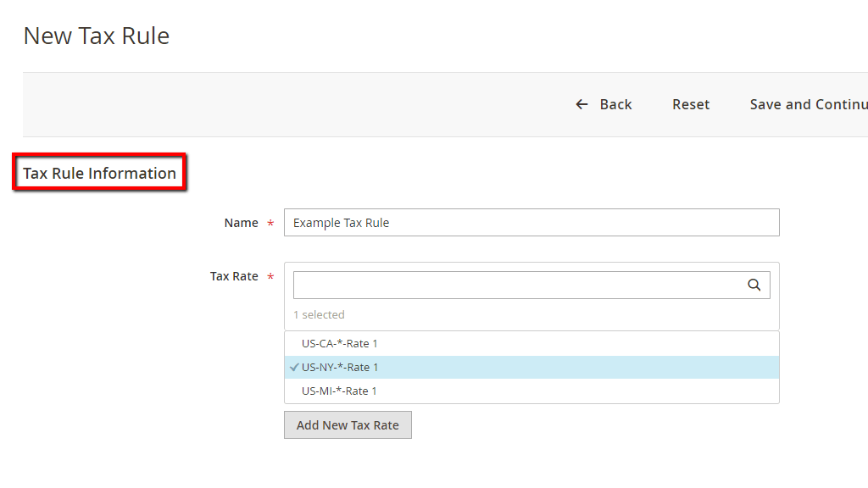Click the back arrow icon
Viewport: 868px width, 488px height.
click(581, 104)
